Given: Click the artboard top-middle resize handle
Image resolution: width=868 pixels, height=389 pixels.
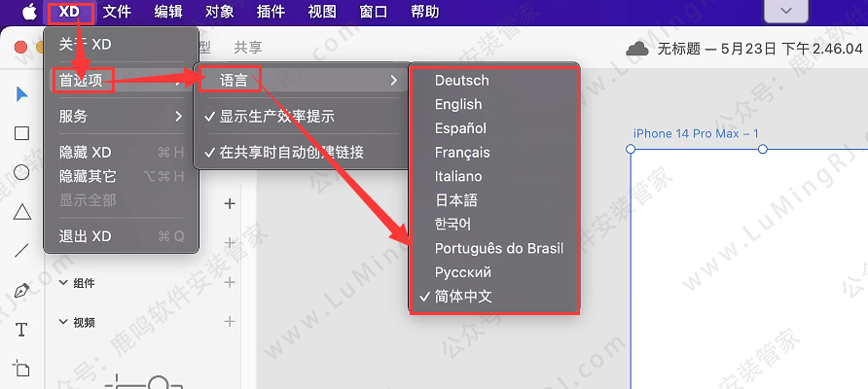Looking at the screenshot, I should [762, 149].
